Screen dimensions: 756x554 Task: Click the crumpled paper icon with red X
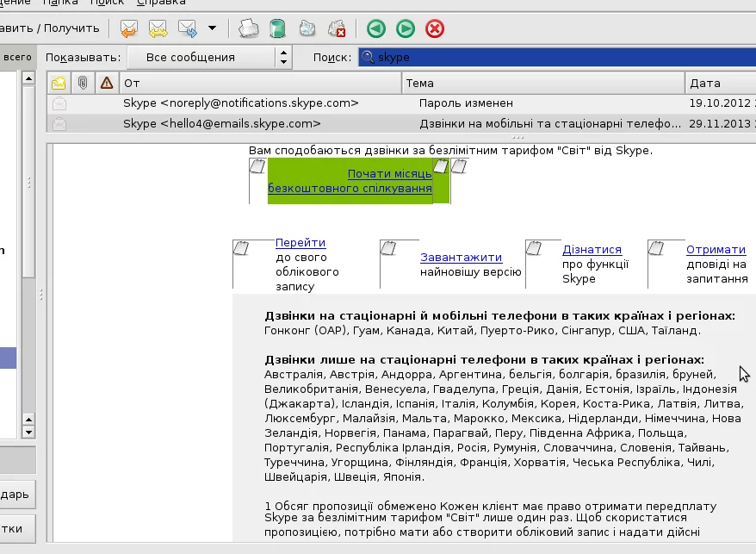(x=337, y=28)
